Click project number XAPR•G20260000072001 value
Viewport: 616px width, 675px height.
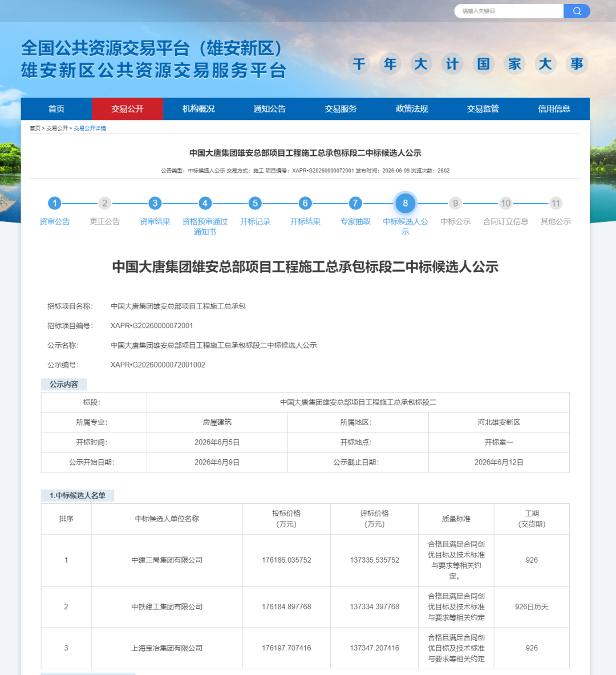pyautogui.click(x=152, y=326)
